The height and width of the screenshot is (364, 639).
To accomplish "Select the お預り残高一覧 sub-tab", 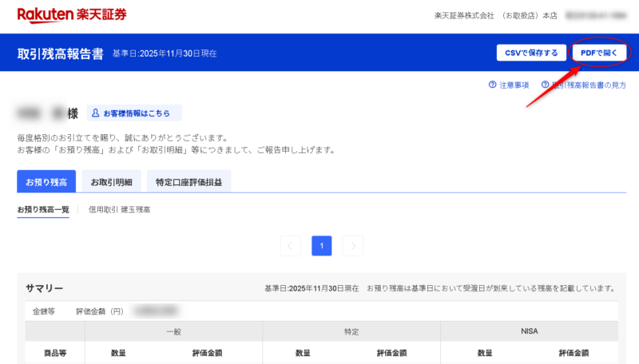I will click(x=43, y=210).
